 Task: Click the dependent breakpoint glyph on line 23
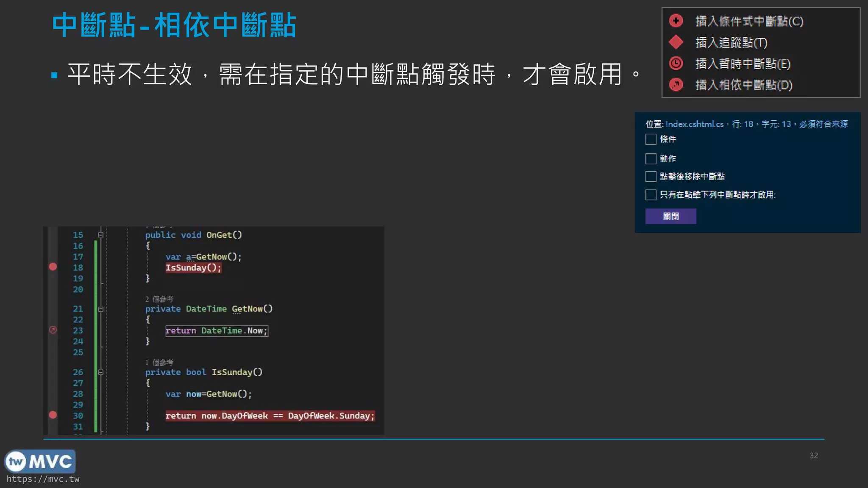coord(53,330)
